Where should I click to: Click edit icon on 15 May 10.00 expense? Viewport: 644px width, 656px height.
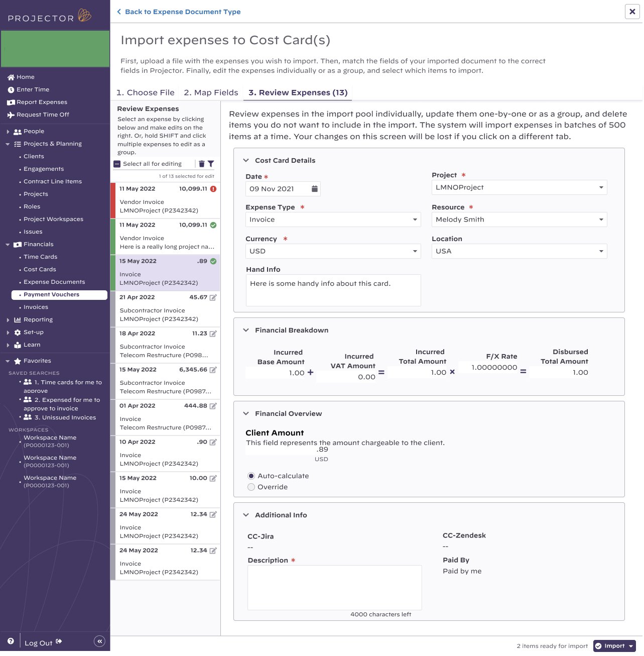pyautogui.click(x=213, y=479)
